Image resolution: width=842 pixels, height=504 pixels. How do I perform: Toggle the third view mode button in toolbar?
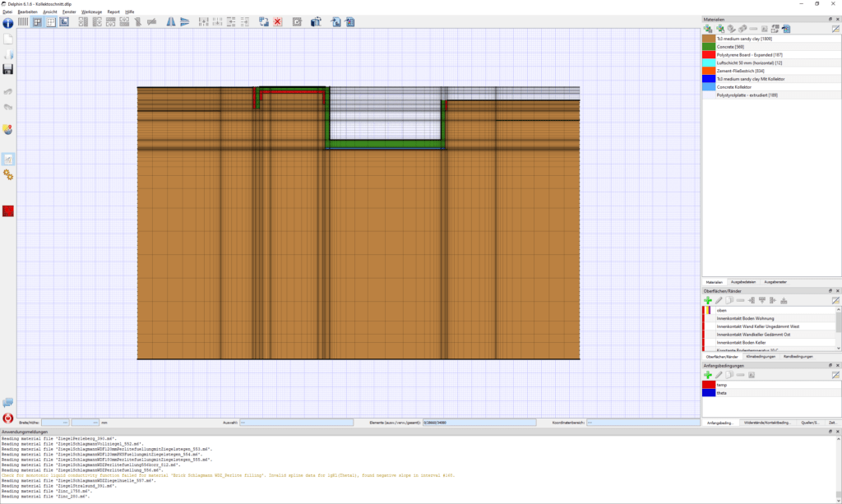pyautogui.click(x=64, y=22)
